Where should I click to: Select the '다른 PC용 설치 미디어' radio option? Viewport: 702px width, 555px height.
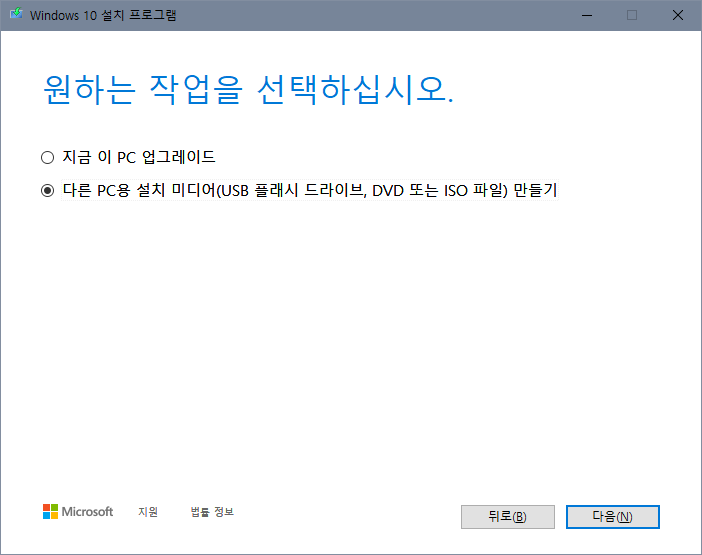coord(47,191)
